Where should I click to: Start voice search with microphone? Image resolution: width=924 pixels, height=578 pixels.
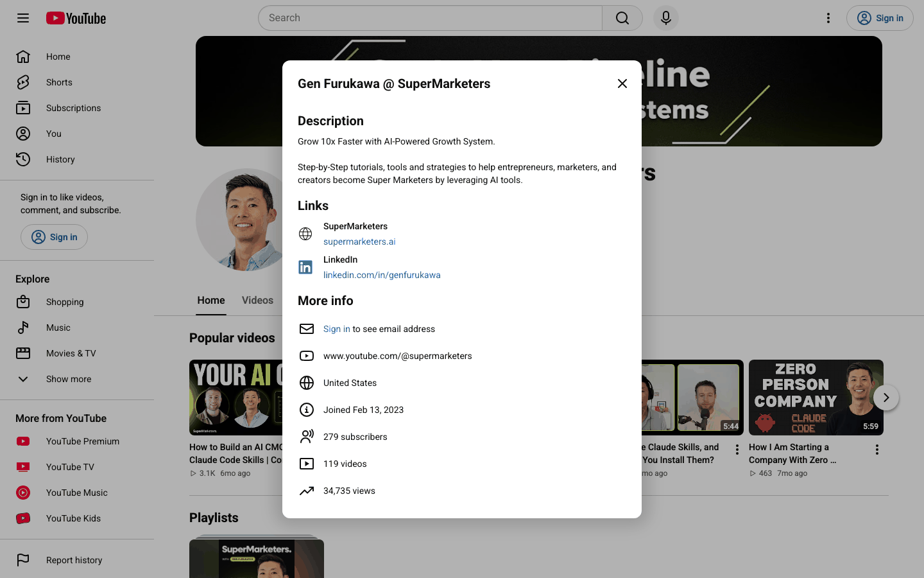pyautogui.click(x=666, y=18)
